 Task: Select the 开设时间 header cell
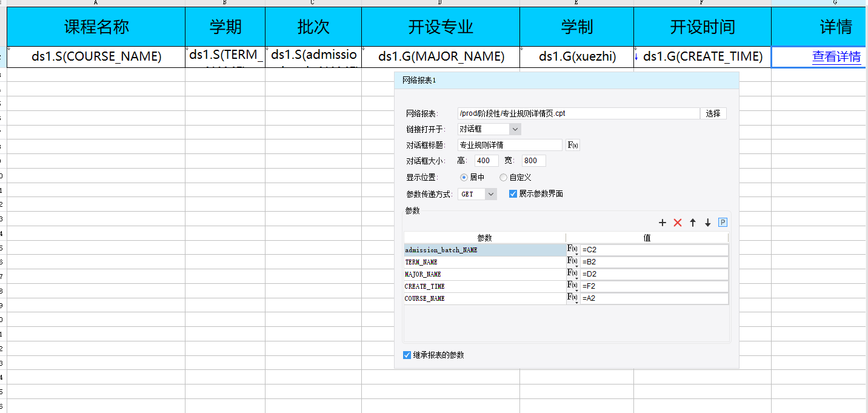pos(703,27)
